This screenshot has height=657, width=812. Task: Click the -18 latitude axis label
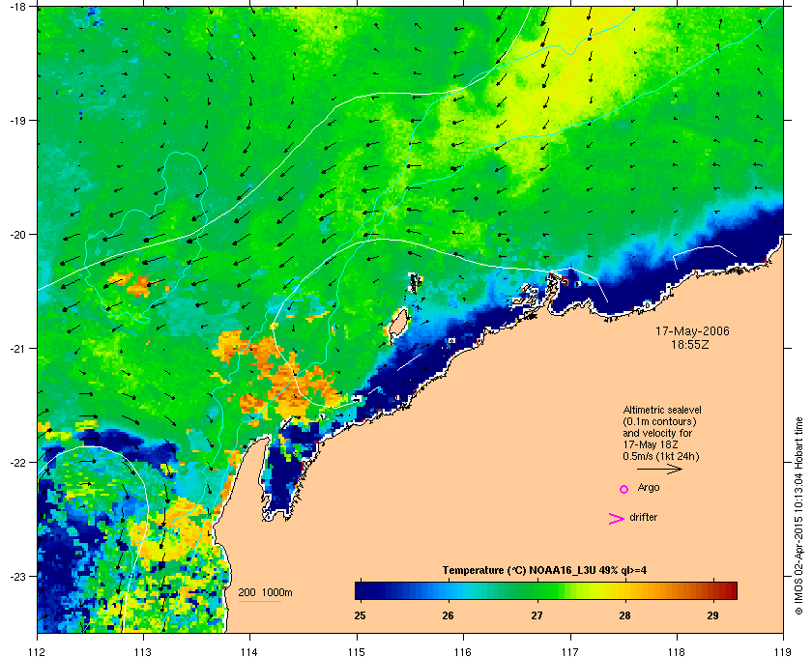[x=17, y=7]
